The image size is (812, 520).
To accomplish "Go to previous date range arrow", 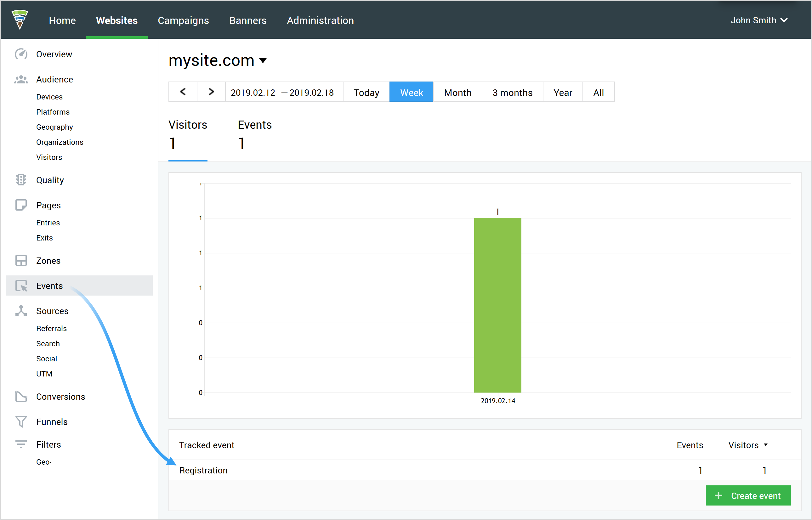I will (x=183, y=92).
